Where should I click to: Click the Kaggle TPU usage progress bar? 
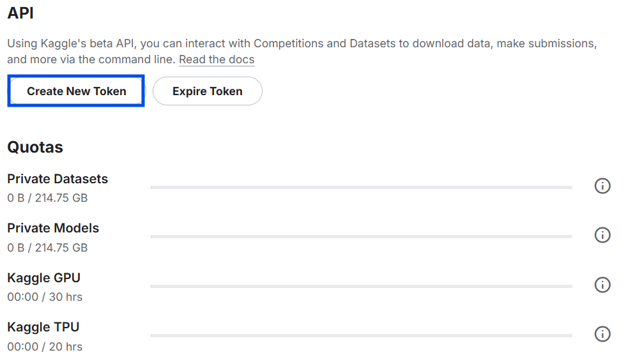tap(361, 335)
